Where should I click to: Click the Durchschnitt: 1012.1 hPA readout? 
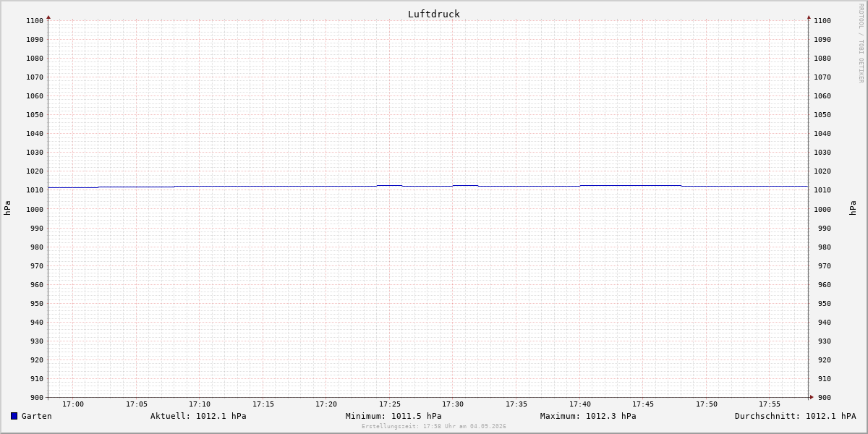click(x=795, y=416)
